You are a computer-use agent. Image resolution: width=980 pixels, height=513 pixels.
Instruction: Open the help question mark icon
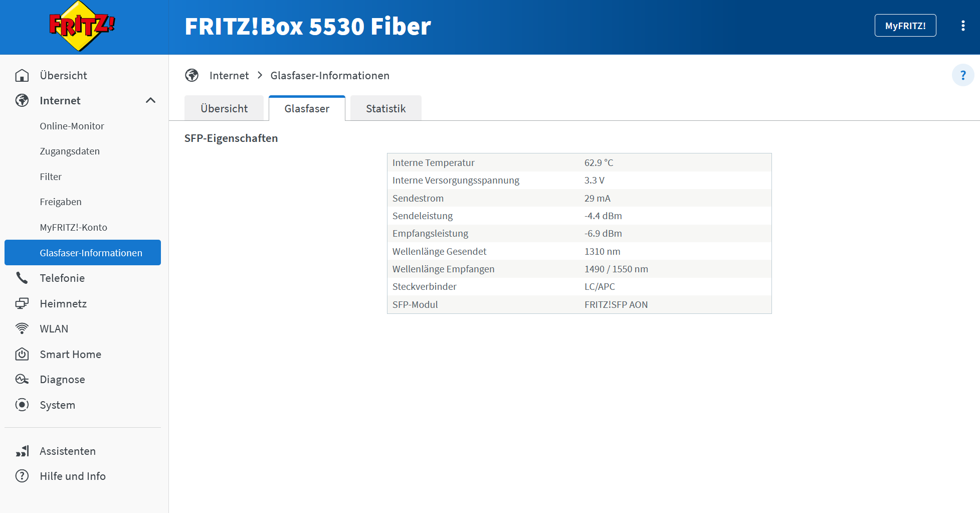click(x=962, y=75)
